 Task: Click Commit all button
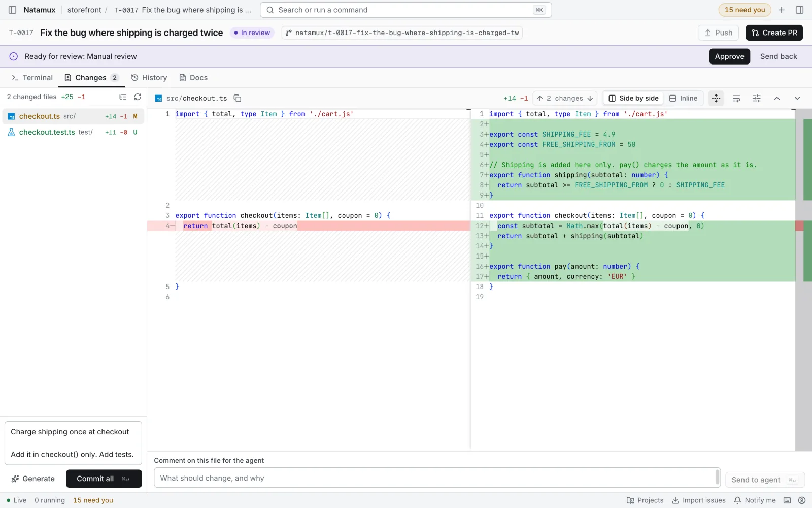click(104, 479)
